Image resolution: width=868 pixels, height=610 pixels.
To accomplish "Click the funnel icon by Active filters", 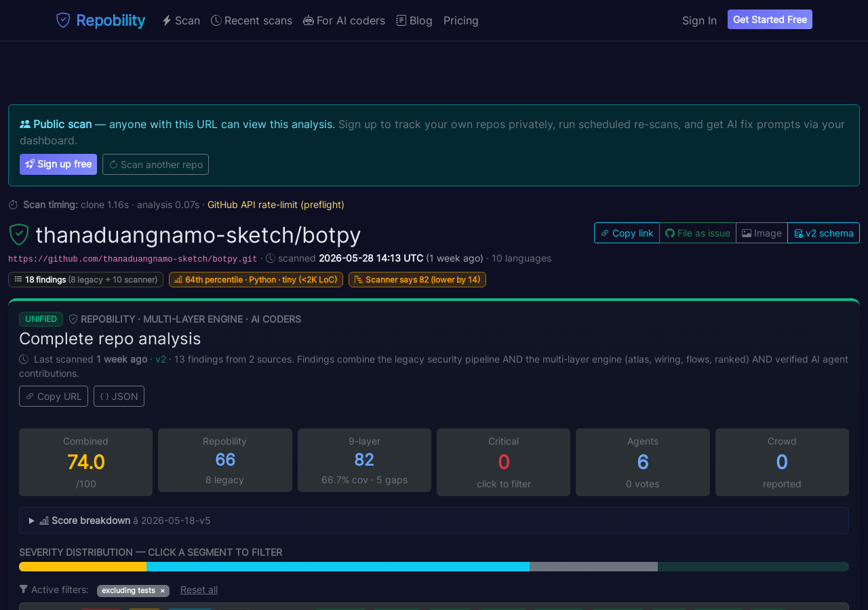I will click(24, 590).
